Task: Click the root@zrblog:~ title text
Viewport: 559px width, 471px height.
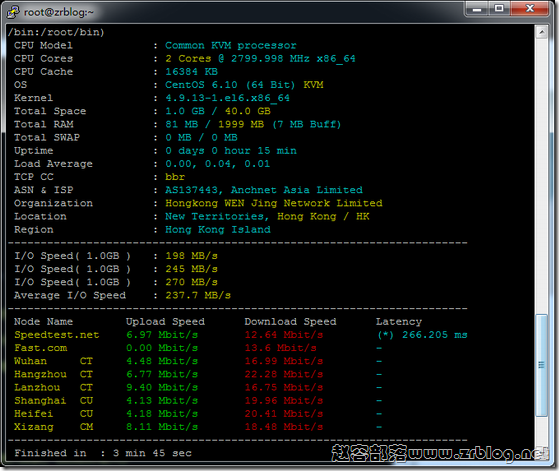Action: [x=59, y=12]
